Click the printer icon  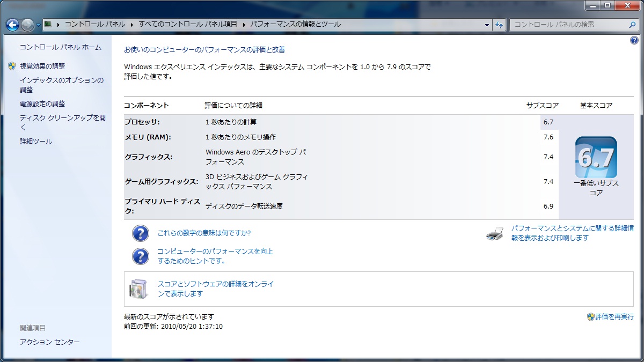(495, 233)
